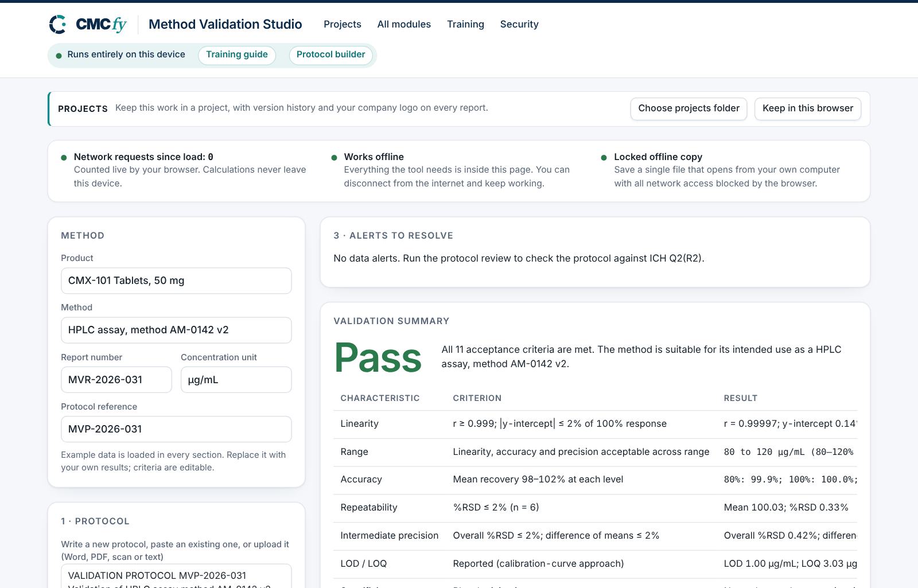The height and width of the screenshot is (588, 918).
Task: Click 'Runs entirely on this device' status
Action: pyautogui.click(x=126, y=54)
